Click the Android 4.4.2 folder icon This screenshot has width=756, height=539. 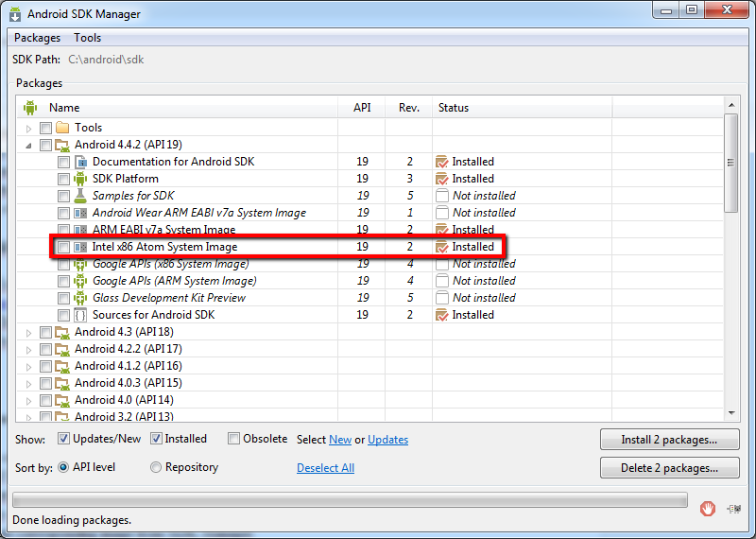click(x=62, y=145)
